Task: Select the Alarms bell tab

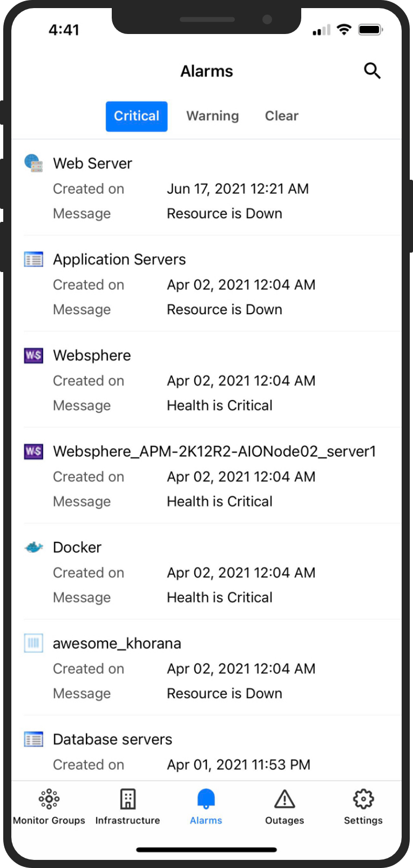Action: [x=206, y=806]
